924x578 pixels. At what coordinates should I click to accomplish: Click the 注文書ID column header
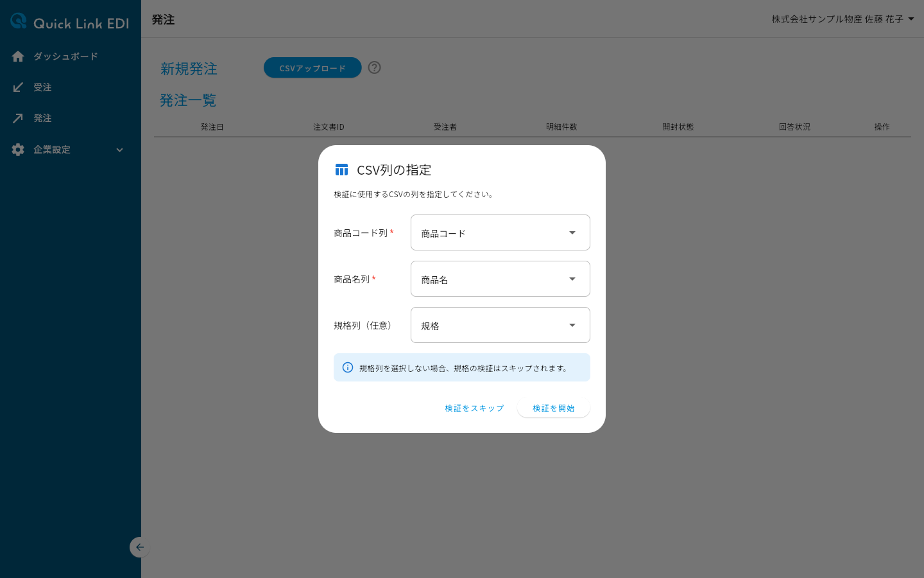(x=329, y=127)
